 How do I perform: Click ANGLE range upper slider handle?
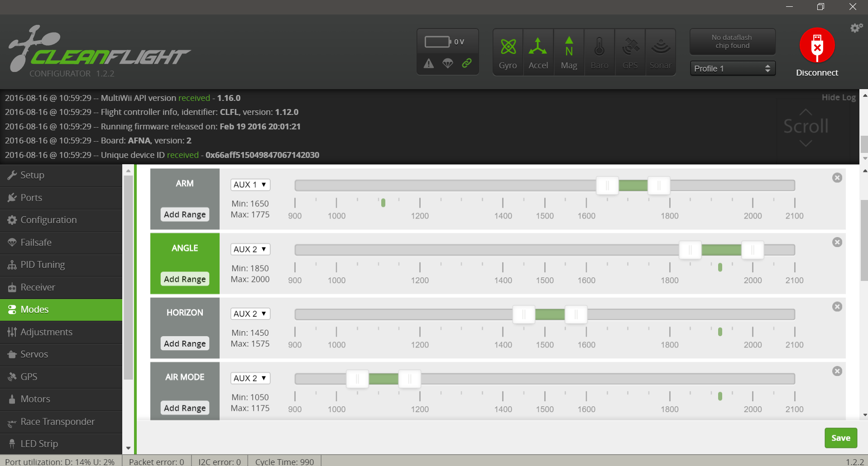753,250
